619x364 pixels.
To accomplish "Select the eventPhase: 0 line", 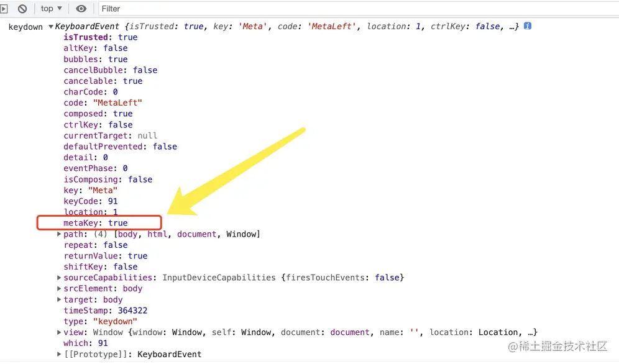I will point(96,168).
